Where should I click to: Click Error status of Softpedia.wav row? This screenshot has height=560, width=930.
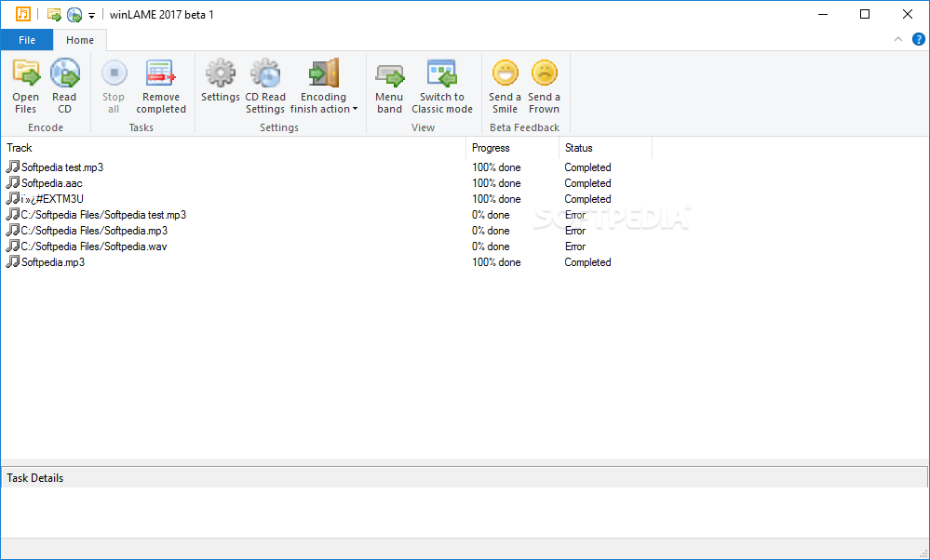[x=575, y=247]
